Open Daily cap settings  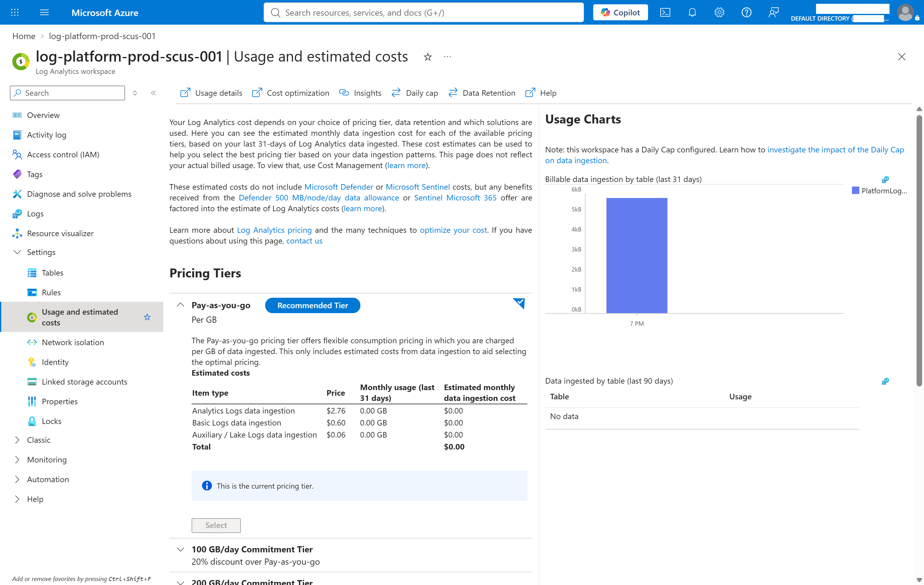[415, 93]
